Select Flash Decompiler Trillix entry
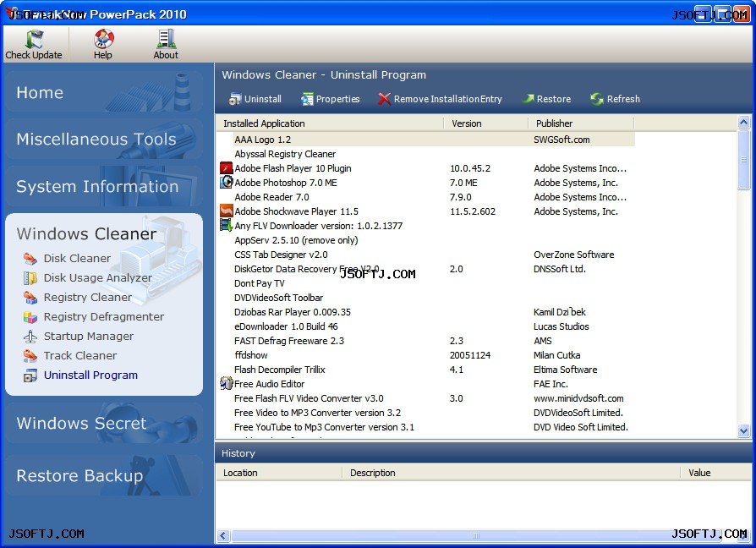The width and height of the screenshot is (756, 548). (x=280, y=370)
